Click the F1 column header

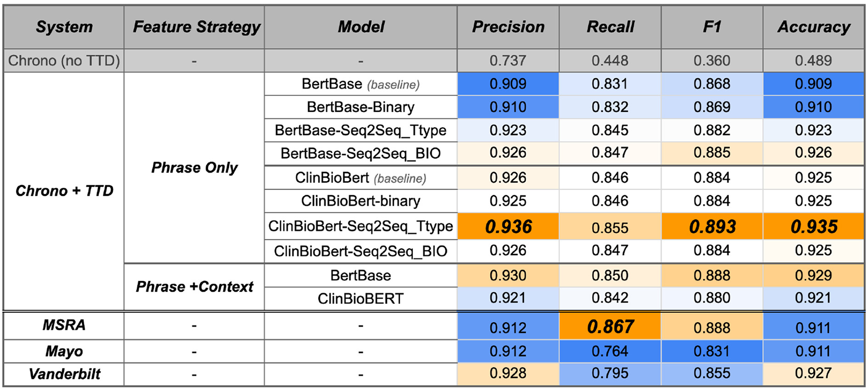712,27
